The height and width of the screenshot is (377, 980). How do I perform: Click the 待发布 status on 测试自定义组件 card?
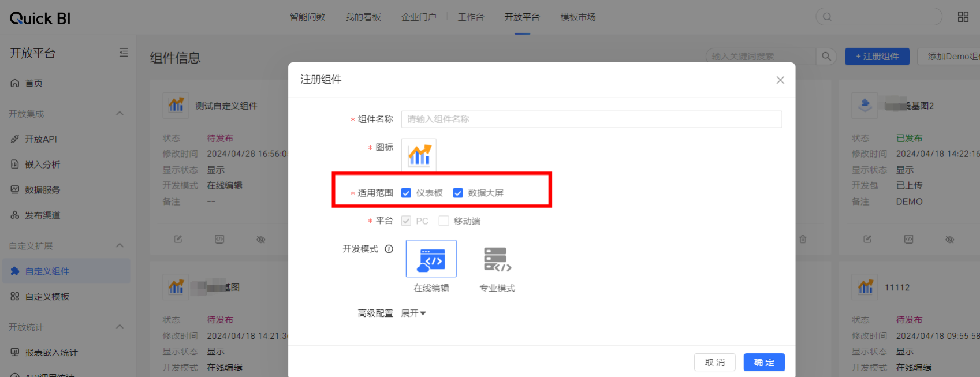[x=220, y=138]
